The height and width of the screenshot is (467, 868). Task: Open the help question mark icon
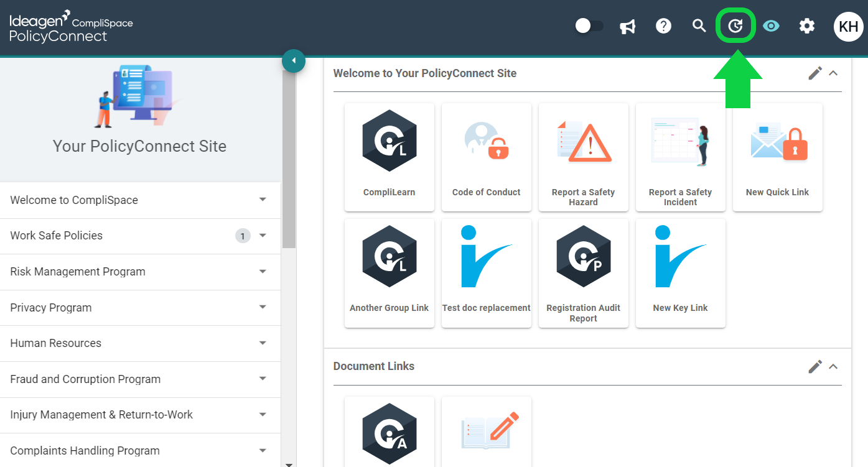[664, 26]
